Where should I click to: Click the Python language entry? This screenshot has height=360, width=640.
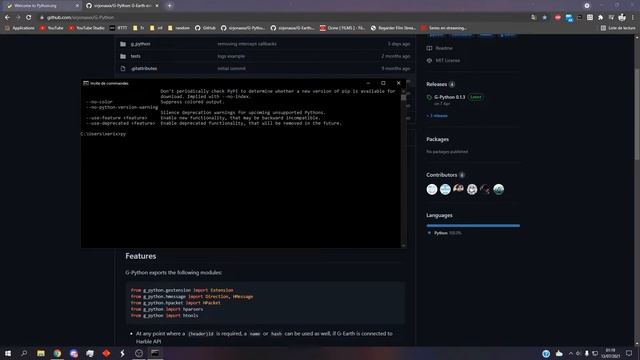click(x=444, y=233)
